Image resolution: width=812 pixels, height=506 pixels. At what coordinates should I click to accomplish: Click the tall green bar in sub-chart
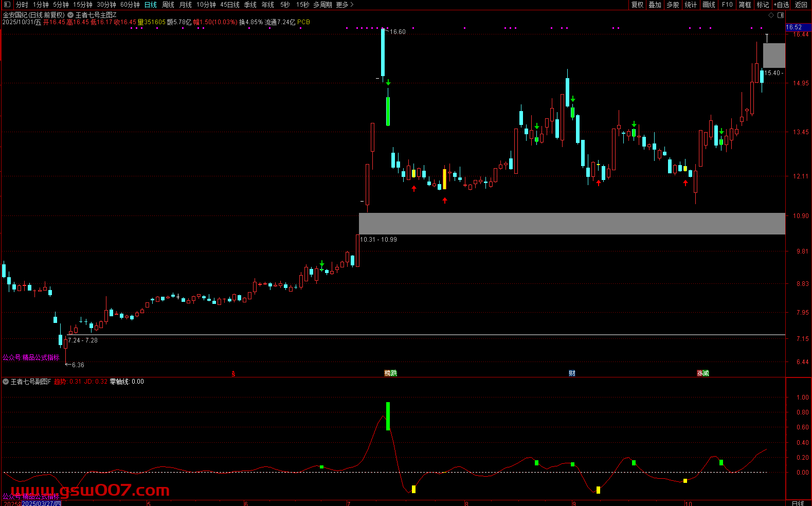click(388, 416)
